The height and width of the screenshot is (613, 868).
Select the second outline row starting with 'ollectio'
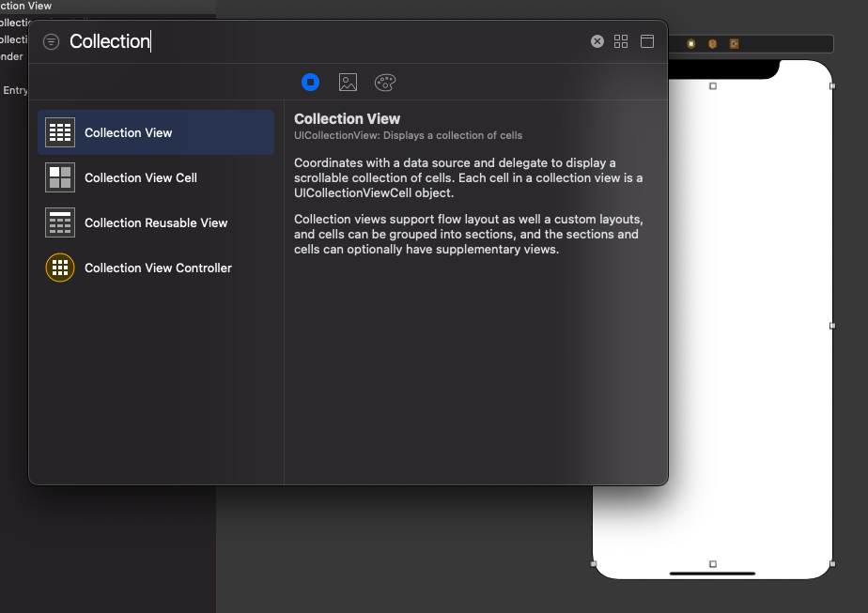point(13,38)
